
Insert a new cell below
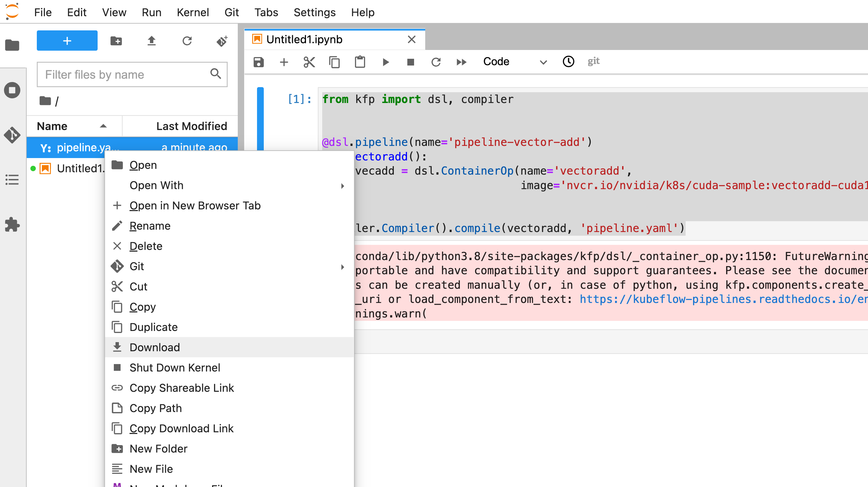click(284, 62)
